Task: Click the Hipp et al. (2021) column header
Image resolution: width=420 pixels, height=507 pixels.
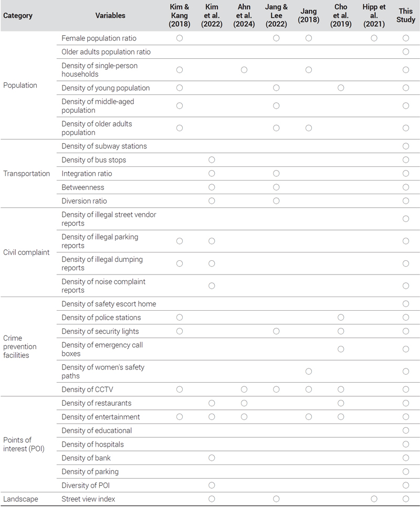Action: pos(374,16)
